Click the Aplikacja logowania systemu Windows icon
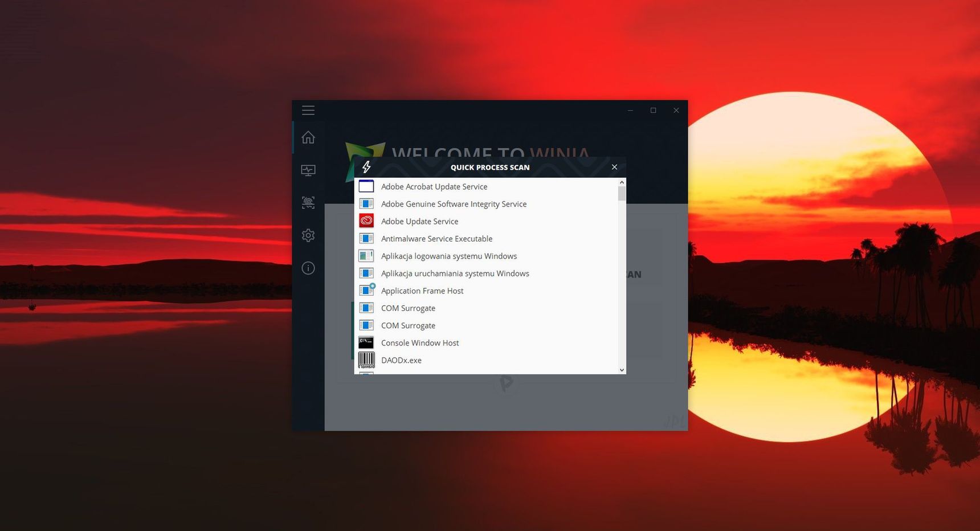The image size is (980, 531). coord(366,256)
